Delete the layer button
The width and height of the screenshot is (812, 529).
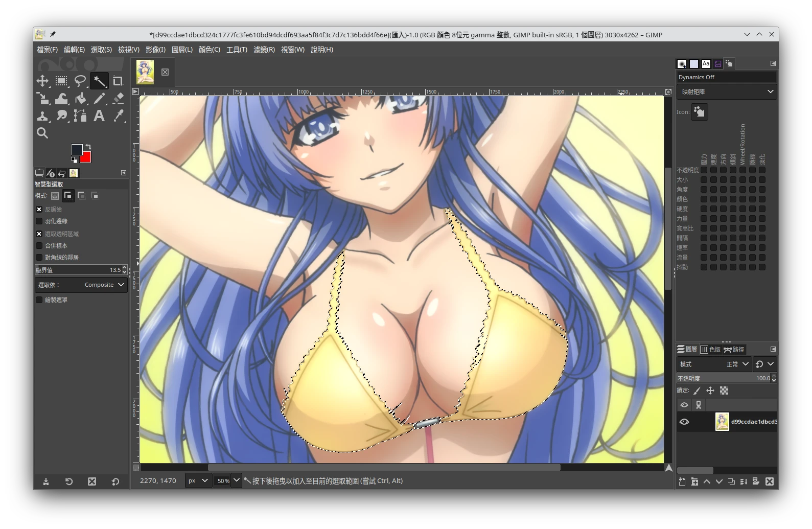point(770,481)
